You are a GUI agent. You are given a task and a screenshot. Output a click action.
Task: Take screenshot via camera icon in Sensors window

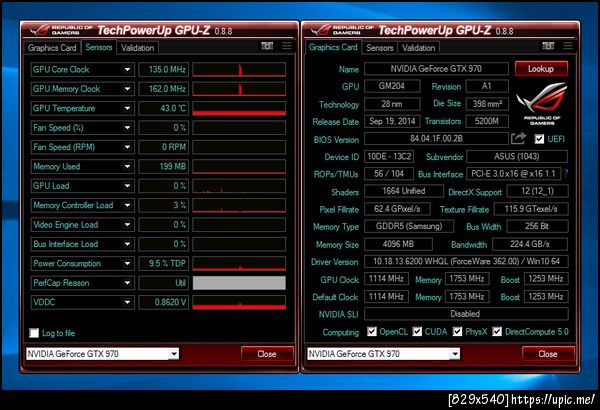(267, 46)
